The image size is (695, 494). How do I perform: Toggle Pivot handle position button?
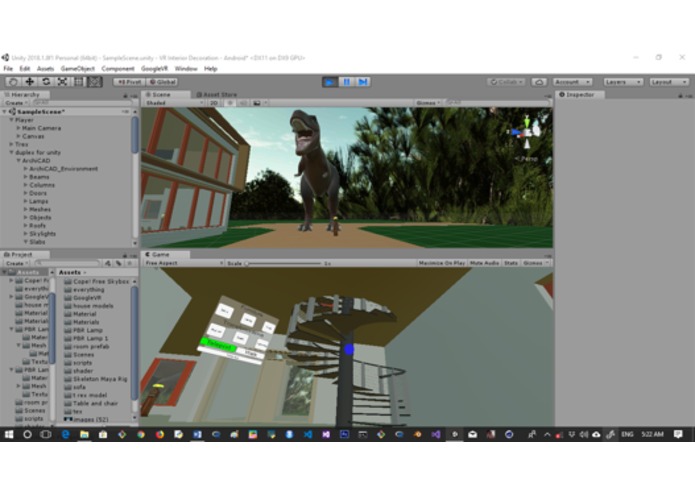pyautogui.click(x=129, y=82)
